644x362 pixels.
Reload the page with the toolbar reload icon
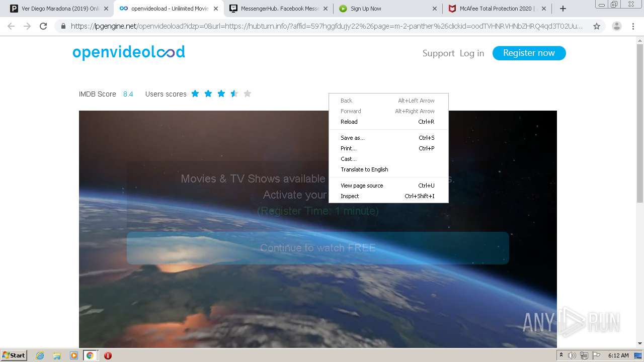pos(43,26)
